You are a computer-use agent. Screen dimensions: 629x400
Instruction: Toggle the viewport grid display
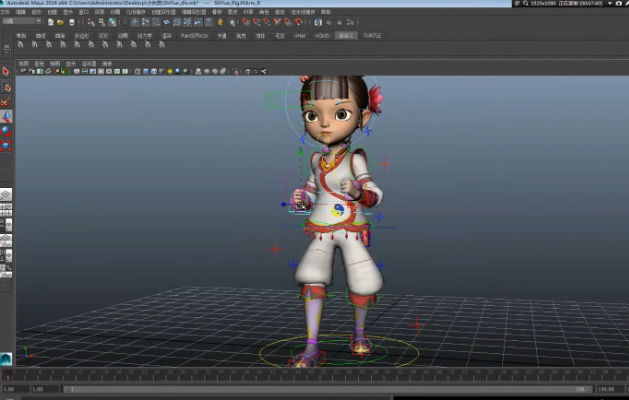point(77,71)
